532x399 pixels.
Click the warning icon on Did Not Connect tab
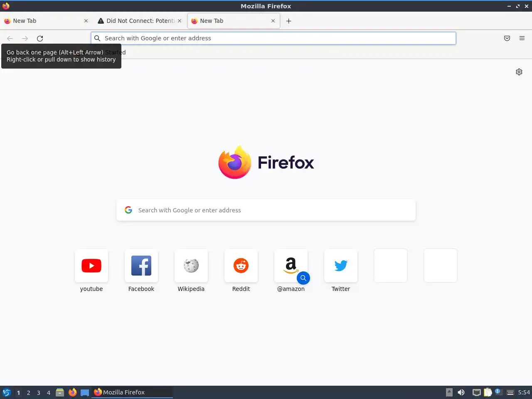click(101, 21)
